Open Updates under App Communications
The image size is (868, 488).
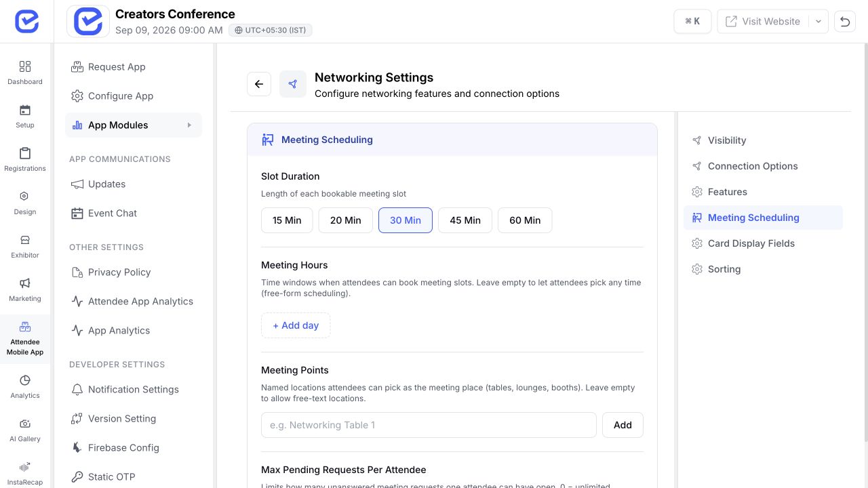click(x=134, y=184)
